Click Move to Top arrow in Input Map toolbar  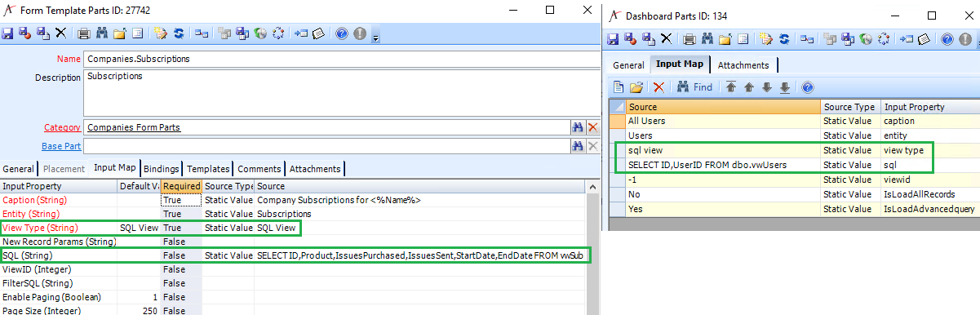tap(731, 87)
